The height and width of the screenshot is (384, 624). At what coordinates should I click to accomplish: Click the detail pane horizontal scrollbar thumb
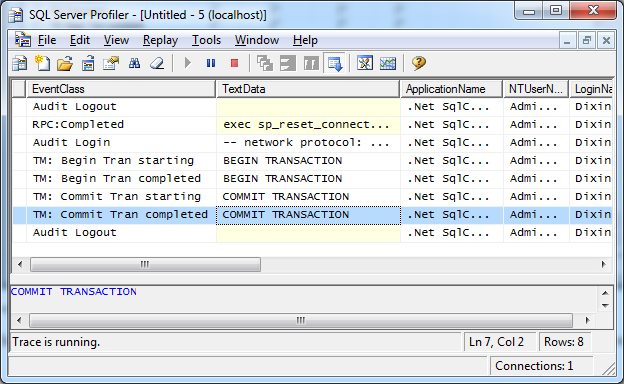(x=300, y=320)
